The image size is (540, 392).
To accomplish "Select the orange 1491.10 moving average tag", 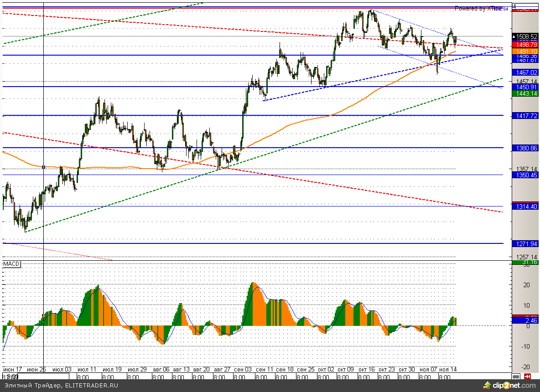I will coord(525,52).
